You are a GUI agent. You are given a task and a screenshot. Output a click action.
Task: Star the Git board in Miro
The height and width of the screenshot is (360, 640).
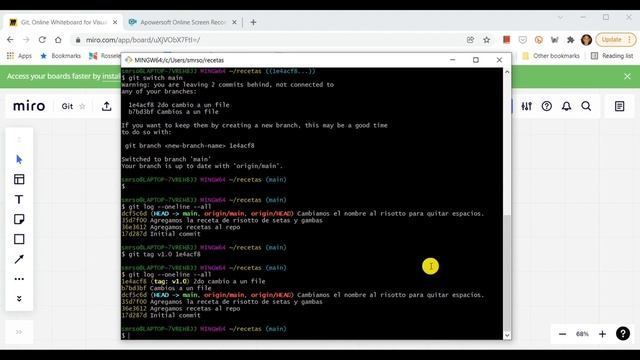(x=82, y=107)
